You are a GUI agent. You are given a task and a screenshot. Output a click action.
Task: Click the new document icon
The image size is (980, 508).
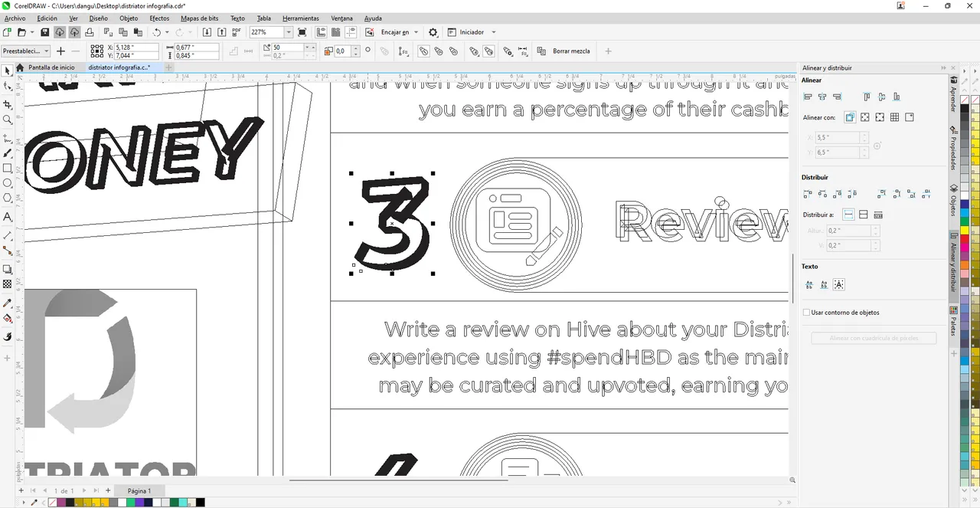pyautogui.click(x=6, y=32)
